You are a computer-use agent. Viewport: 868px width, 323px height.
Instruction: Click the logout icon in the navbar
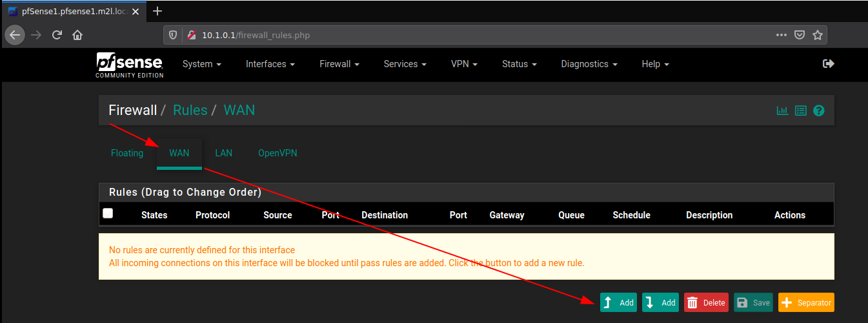pos(829,63)
